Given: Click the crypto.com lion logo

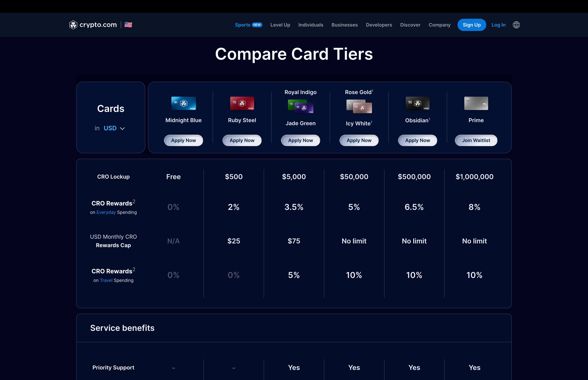Looking at the screenshot, I should click(x=73, y=25).
